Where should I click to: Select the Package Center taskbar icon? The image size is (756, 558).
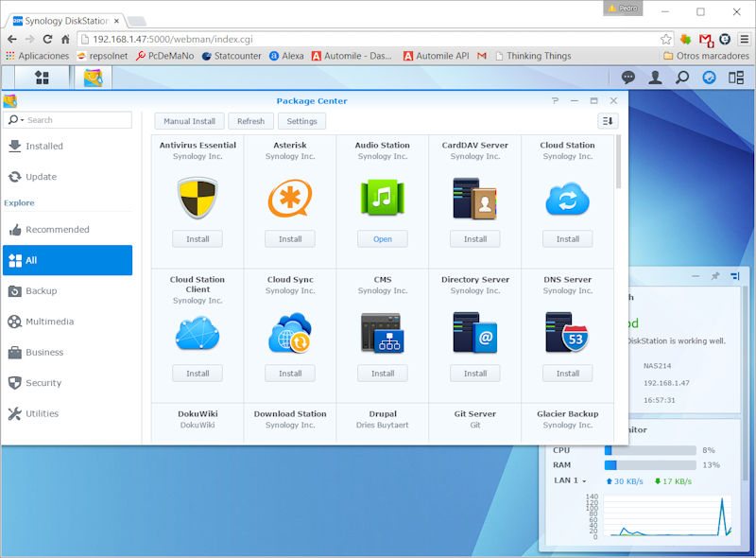93,78
